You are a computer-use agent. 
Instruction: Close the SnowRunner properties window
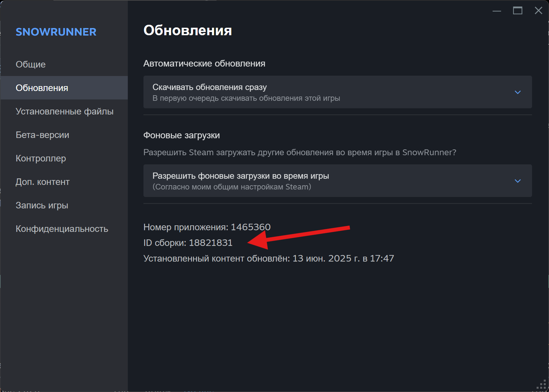tap(539, 11)
